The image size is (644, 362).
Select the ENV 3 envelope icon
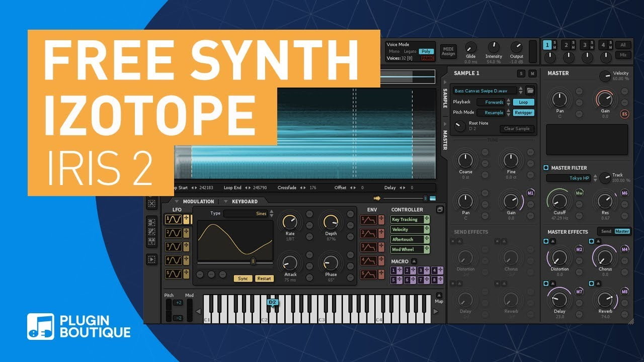coord(368,247)
